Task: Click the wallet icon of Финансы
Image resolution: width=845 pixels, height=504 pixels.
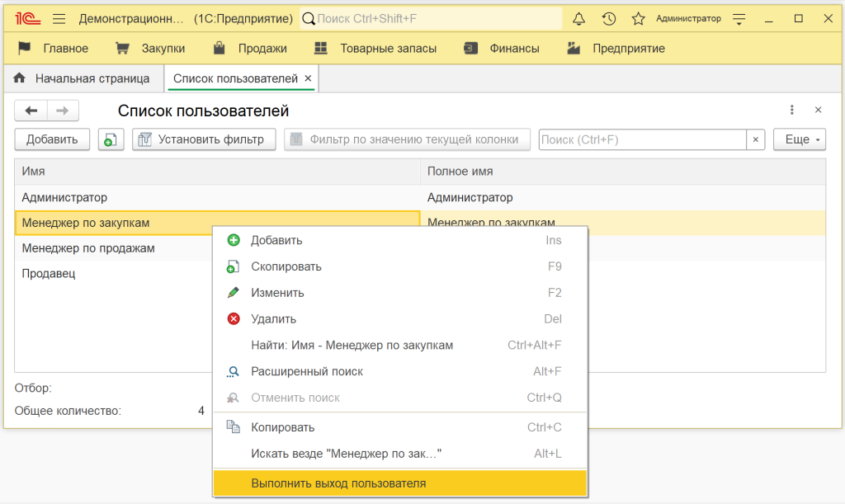Action: tap(470, 49)
